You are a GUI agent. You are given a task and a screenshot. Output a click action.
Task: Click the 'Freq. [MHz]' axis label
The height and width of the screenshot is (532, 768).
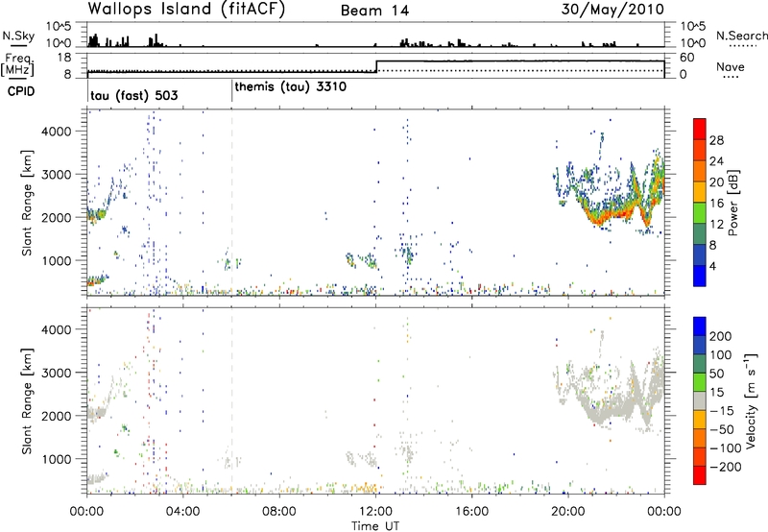point(19,64)
